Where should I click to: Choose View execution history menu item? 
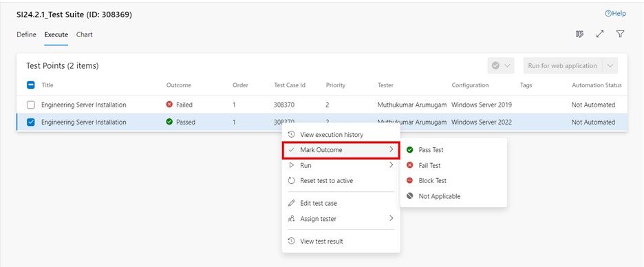[x=341, y=134]
